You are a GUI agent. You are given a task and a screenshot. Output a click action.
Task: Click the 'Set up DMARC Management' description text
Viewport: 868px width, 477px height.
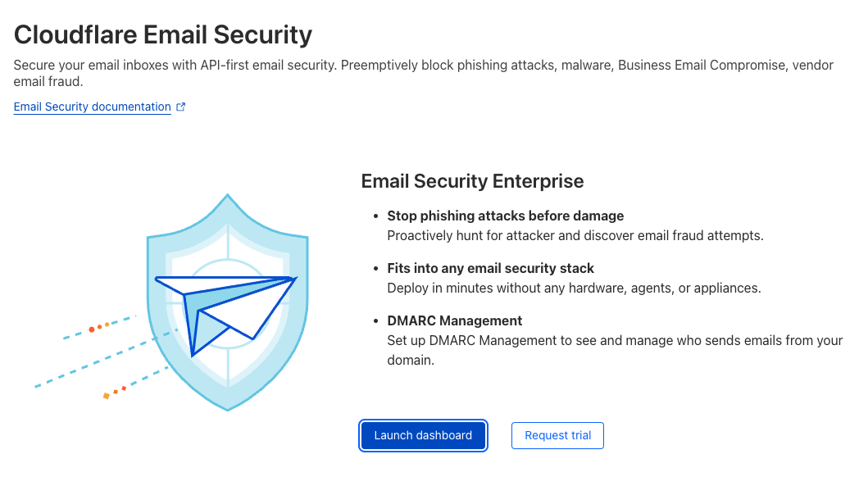click(x=615, y=340)
